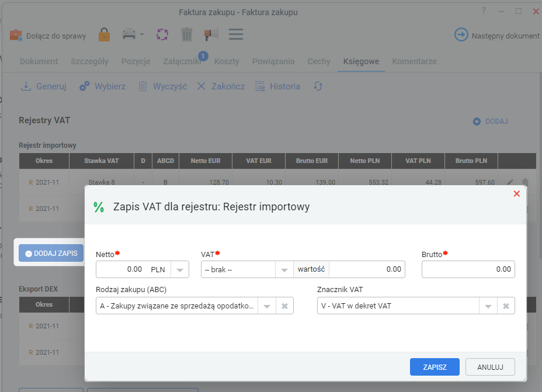Open the Załączniki tab
This screenshot has height=392, width=542.
pos(182,61)
